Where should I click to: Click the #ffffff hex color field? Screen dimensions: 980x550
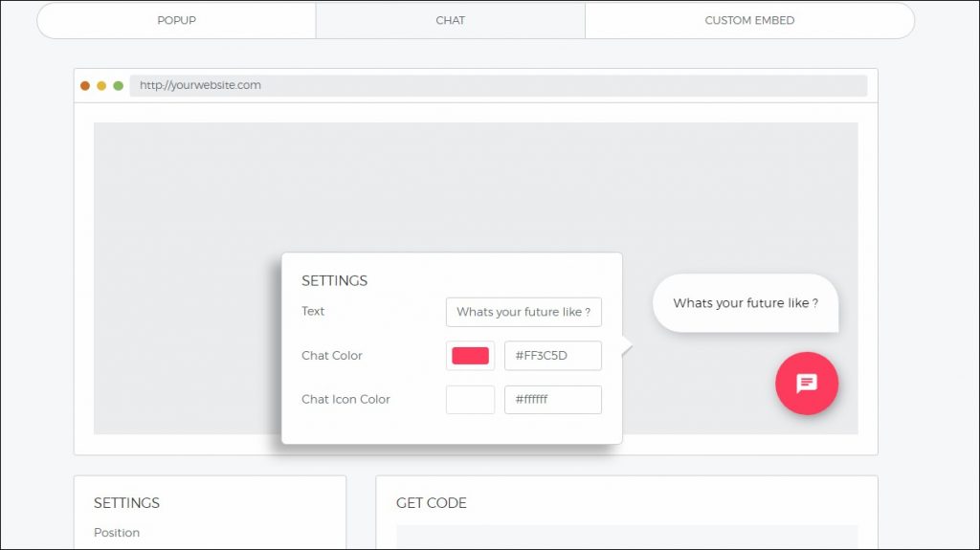(x=552, y=400)
